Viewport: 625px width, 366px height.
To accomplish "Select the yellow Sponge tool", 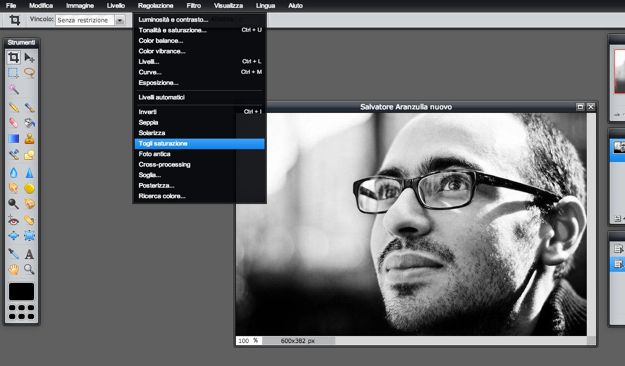I will (29, 188).
